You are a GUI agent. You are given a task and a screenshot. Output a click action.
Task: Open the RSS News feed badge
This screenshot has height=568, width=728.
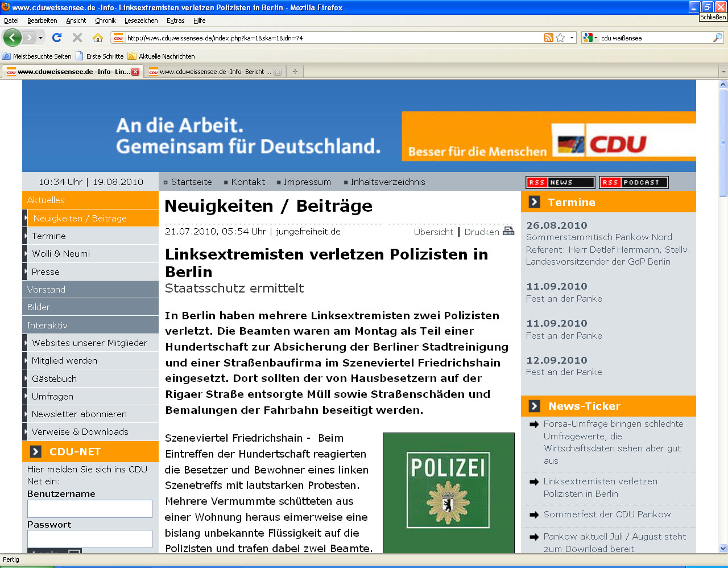[x=560, y=182]
